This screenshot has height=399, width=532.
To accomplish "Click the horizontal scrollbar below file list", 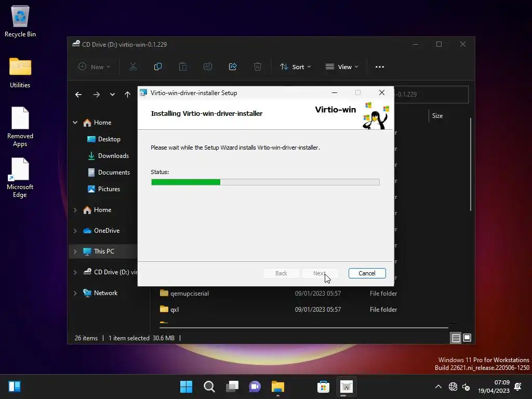I will point(303,328).
